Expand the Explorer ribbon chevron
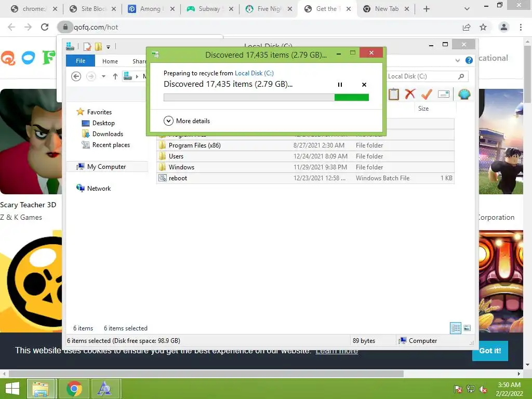 [x=458, y=60]
